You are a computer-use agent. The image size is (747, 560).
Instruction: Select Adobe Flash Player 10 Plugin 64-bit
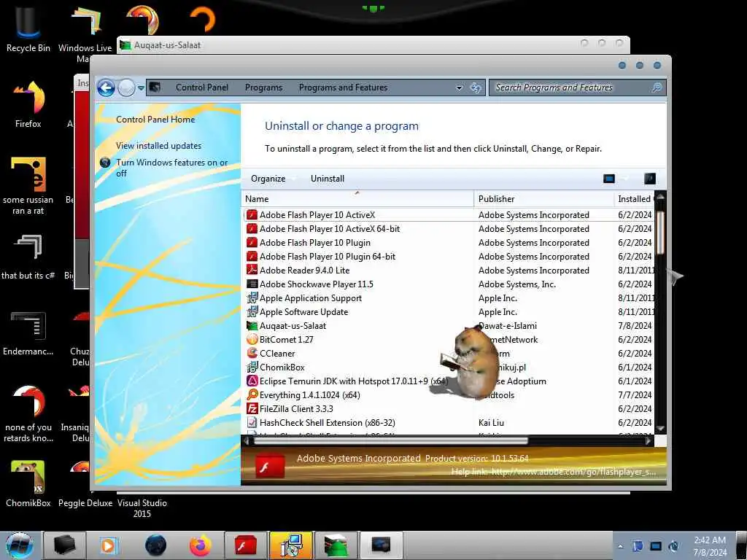(449, 257)
